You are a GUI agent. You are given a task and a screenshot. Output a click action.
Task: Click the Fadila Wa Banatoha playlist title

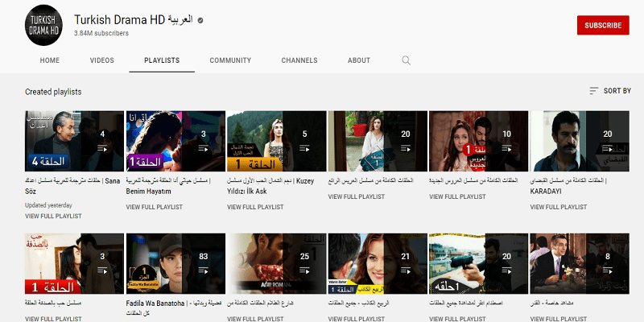(174, 308)
